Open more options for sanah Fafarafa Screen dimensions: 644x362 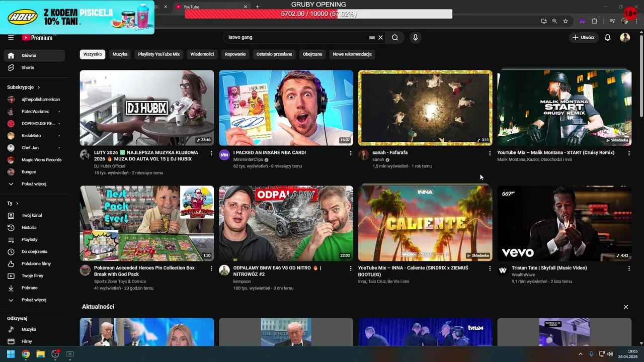pyautogui.click(x=490, y=153)
